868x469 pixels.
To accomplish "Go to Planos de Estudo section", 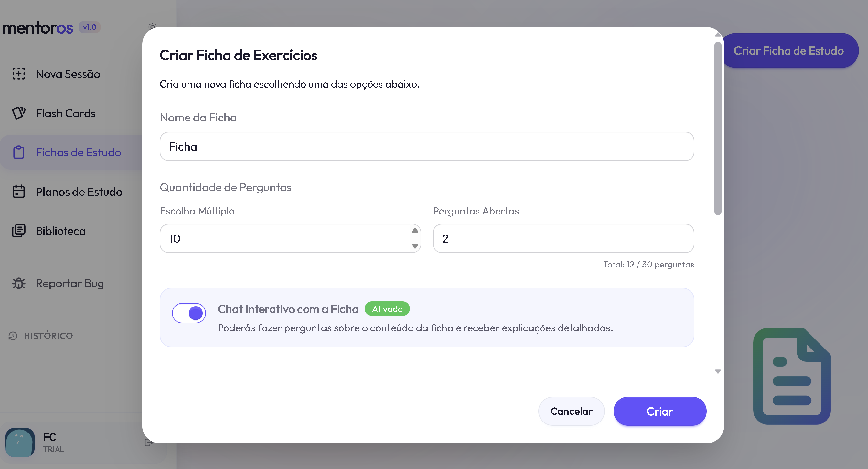I will click(79, 192).
